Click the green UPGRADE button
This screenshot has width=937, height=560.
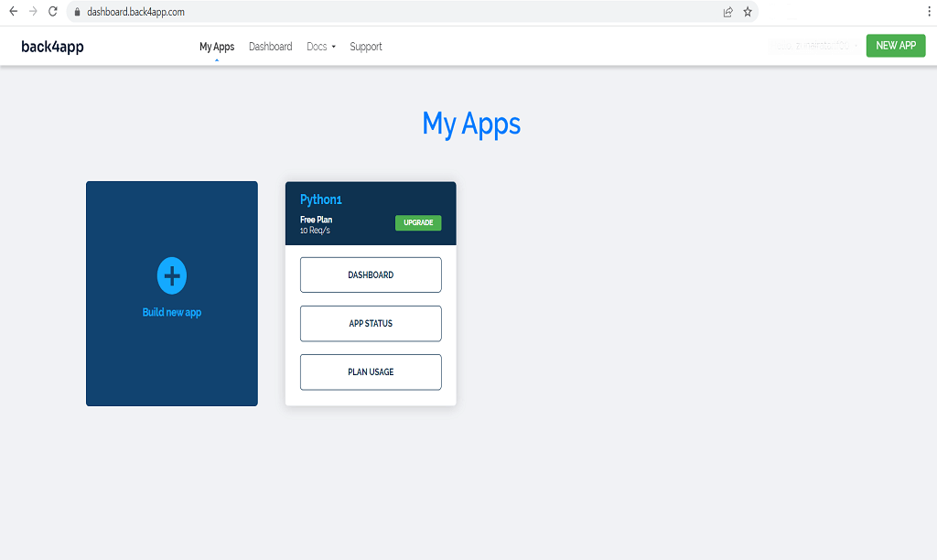click(x=418, y=223)
